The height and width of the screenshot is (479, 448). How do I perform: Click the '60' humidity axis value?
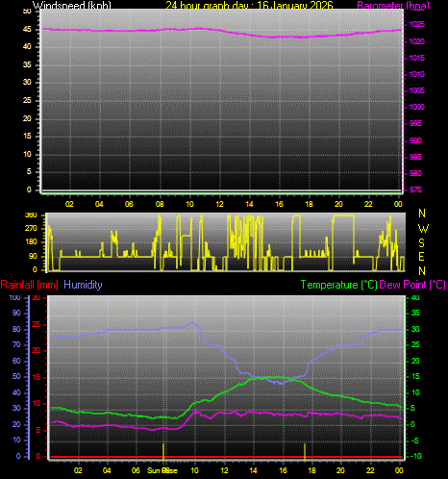point(16,361)
